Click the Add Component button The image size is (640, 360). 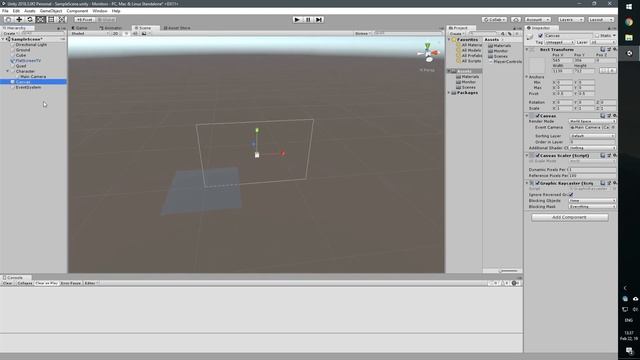570,218
